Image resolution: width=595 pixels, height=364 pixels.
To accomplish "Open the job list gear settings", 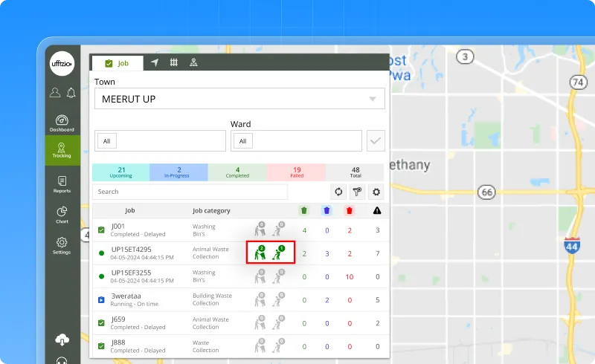I will tap(376, 192).
